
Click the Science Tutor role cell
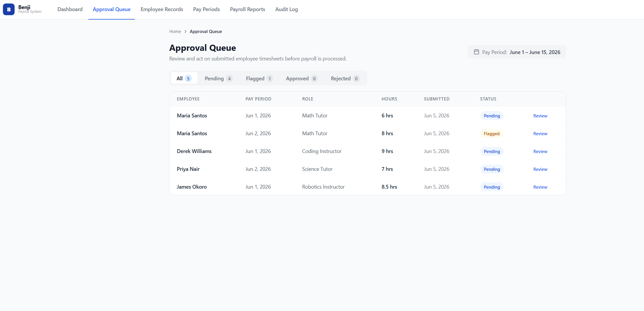tap(317, 169)
